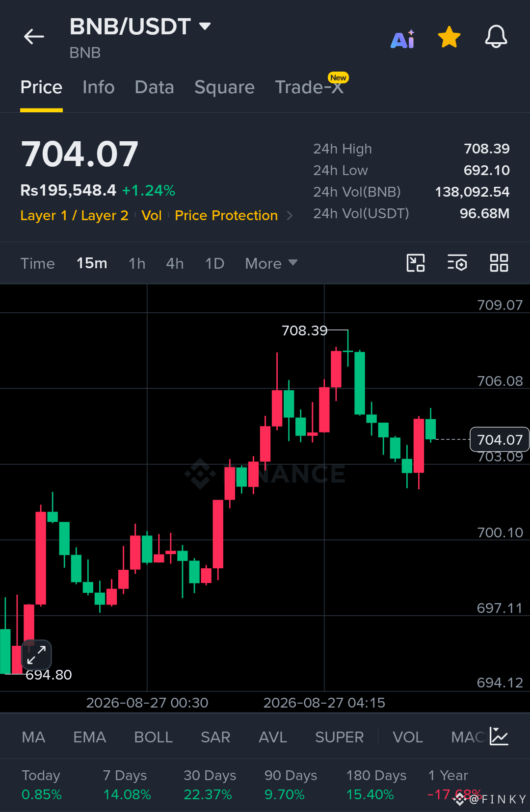The width and height of the screenshot is (530, 812).
Task: Tap Today 0.85% performance
Action: click(42, 785)
